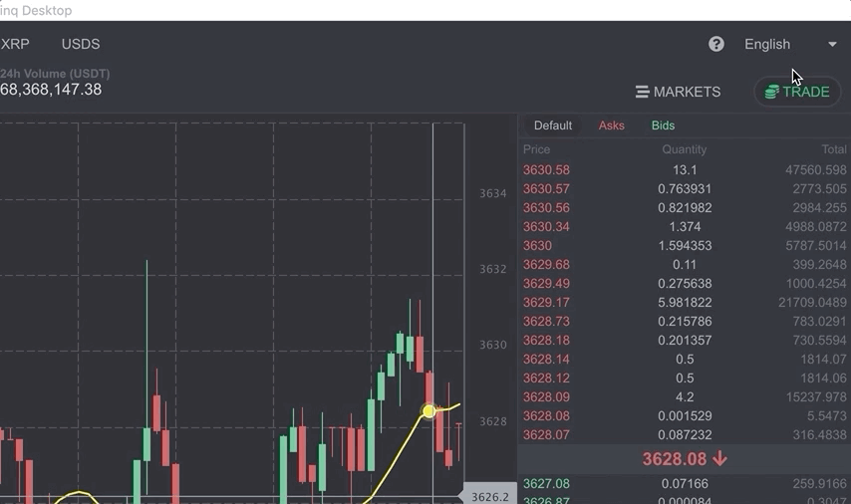The height and width of the screenshot is (504, 851).
Task: Click the green coins icon on TRADE
Action: tap(771, 92)
